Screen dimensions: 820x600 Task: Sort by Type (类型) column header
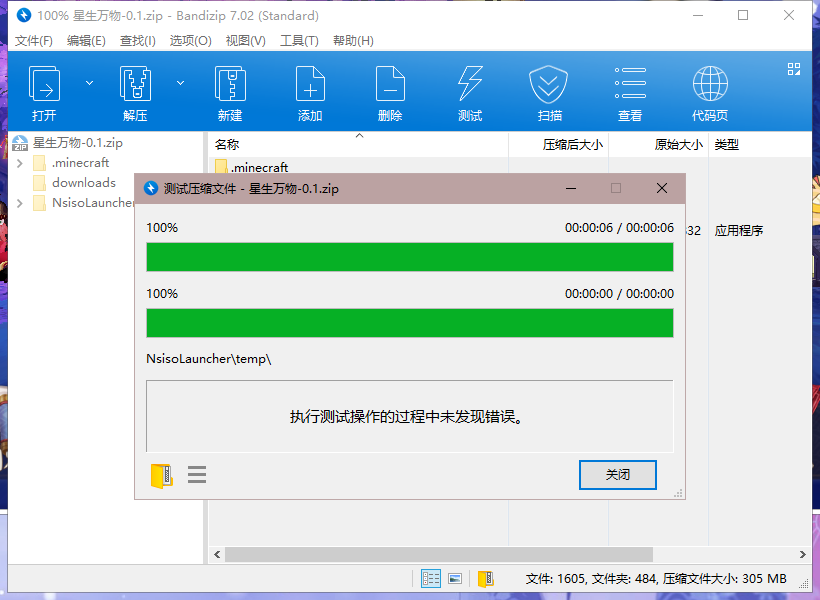coord(760,145)
